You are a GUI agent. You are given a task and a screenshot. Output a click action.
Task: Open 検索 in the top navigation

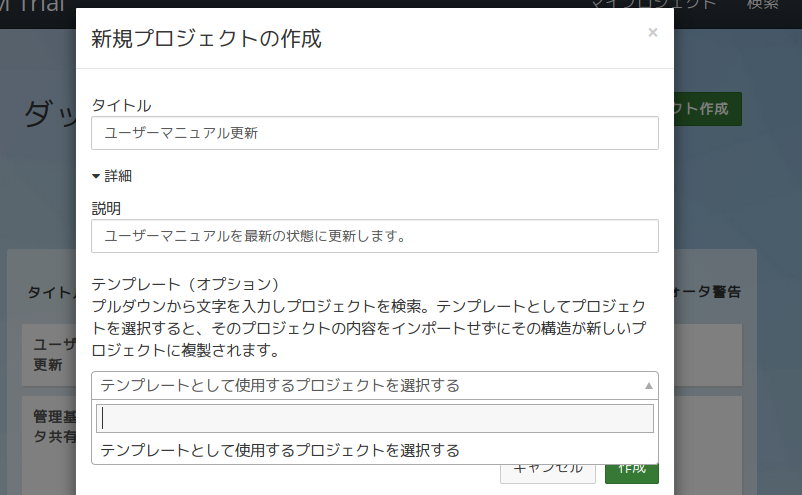762,4
